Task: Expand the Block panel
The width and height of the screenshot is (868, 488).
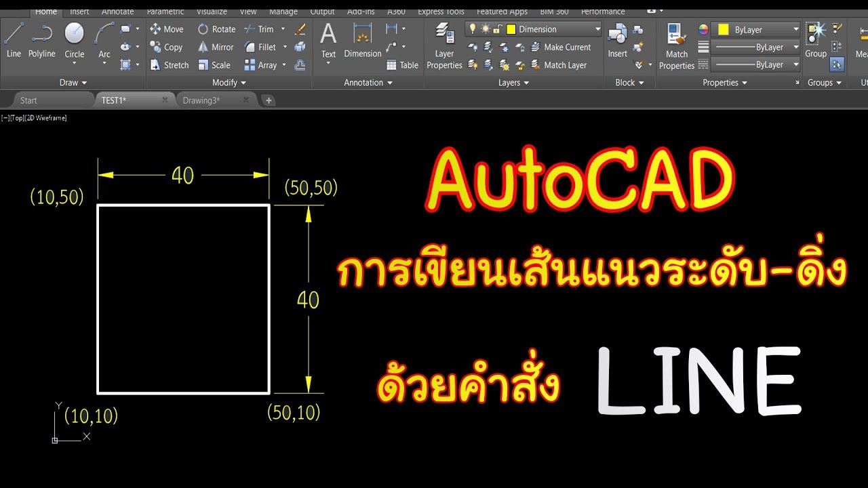Action: 629,83
